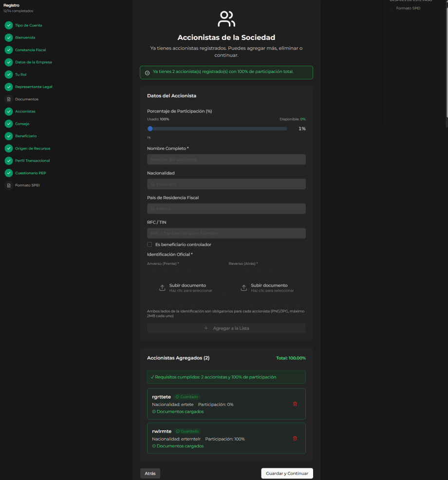Click the Documentos step document icon
The height and width of the screenshot is (480, 448).
tap(9, 99)
